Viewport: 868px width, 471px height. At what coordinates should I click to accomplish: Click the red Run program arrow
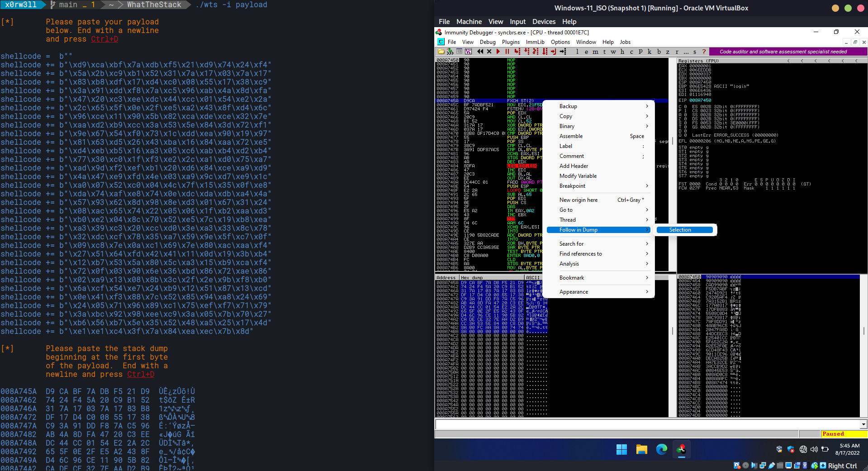click(x=498, y=52)
